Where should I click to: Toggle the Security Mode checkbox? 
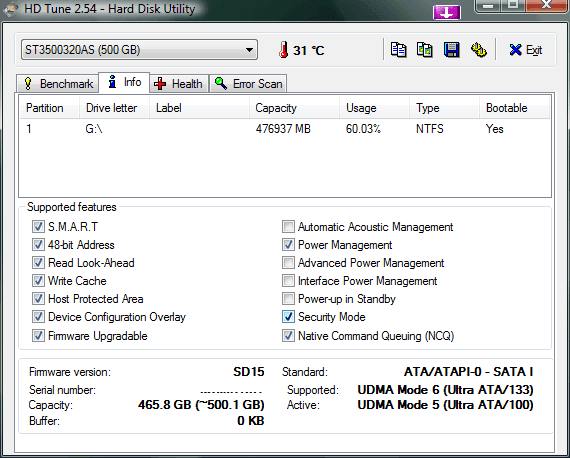coord(288,317)
